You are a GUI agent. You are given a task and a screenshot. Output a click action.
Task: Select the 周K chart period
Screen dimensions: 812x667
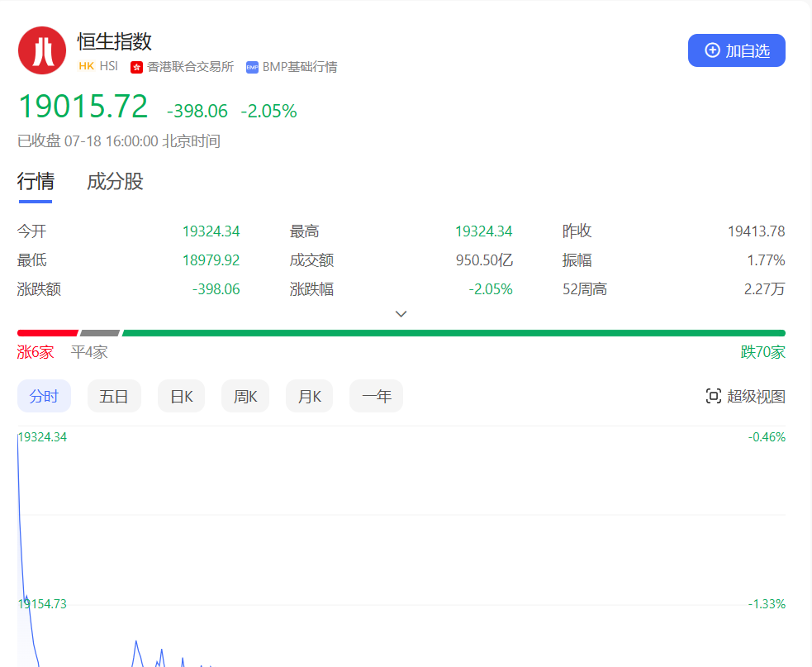click(245, 396)
